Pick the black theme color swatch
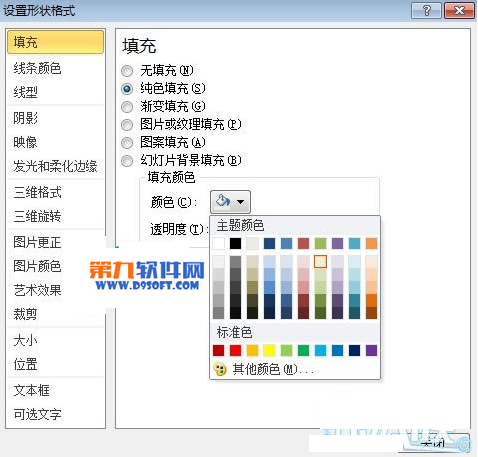Viewport: 478px width, 457px height. point(235,243)
